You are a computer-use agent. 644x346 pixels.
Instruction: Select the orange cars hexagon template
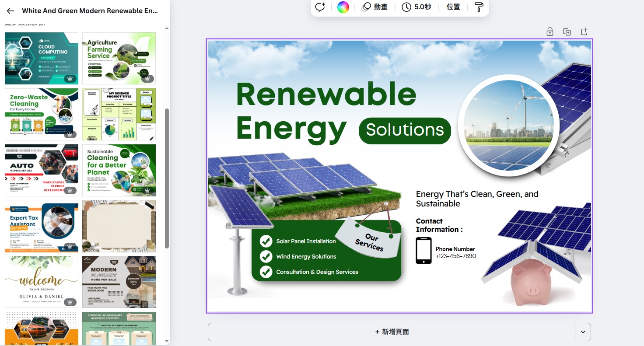[42, 329]
